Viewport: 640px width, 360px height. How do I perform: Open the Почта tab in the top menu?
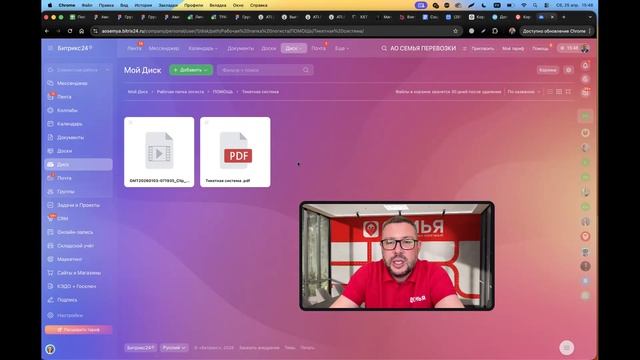pos(319,49)
